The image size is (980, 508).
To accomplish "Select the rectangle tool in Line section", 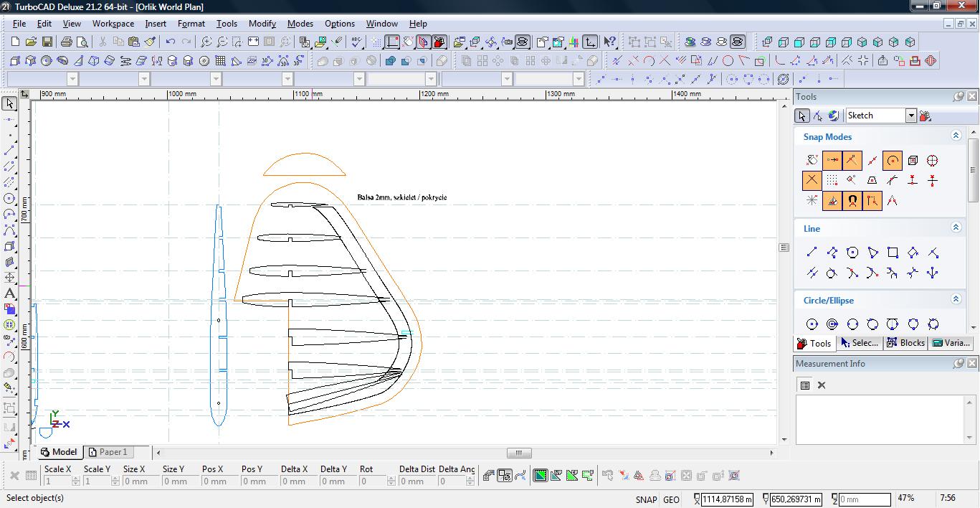I will click(893, 253).
